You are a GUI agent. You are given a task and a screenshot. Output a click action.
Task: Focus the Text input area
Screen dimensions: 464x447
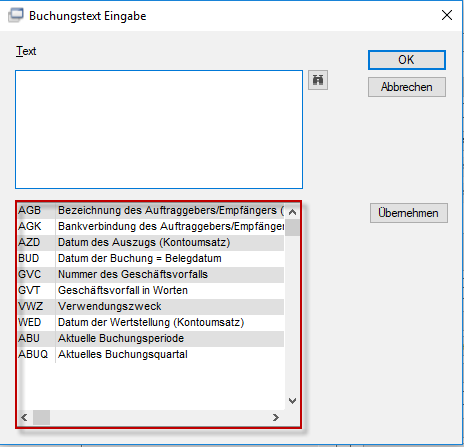(159, 129)
